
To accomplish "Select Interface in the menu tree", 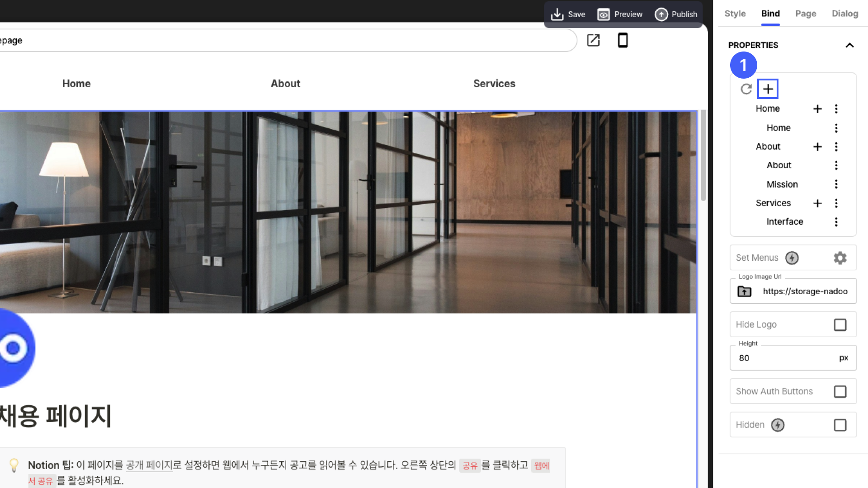I will click(x=785, y=222).
